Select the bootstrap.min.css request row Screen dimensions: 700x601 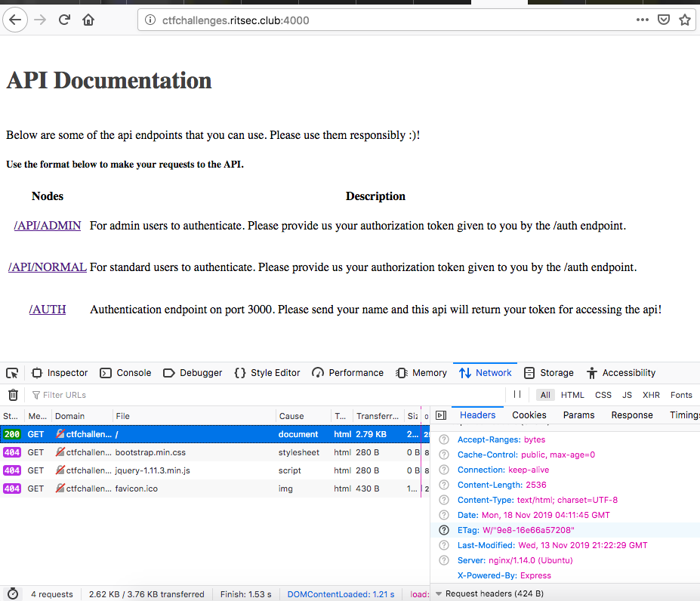coord(150,452)
